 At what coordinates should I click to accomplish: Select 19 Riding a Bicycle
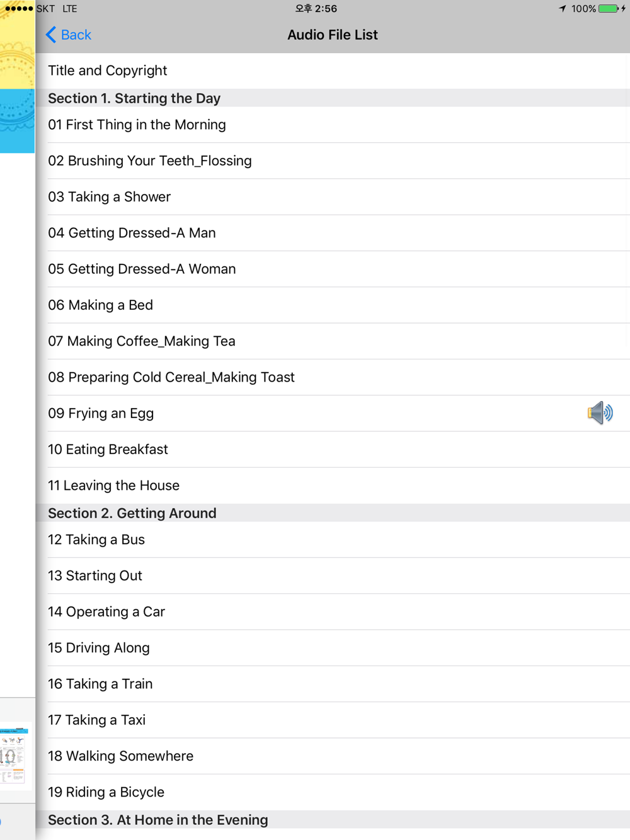[333, 792]
